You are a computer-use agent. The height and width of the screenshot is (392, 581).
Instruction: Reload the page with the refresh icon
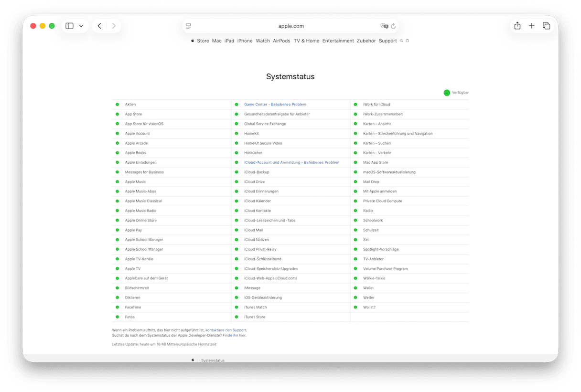click(393, 26)
